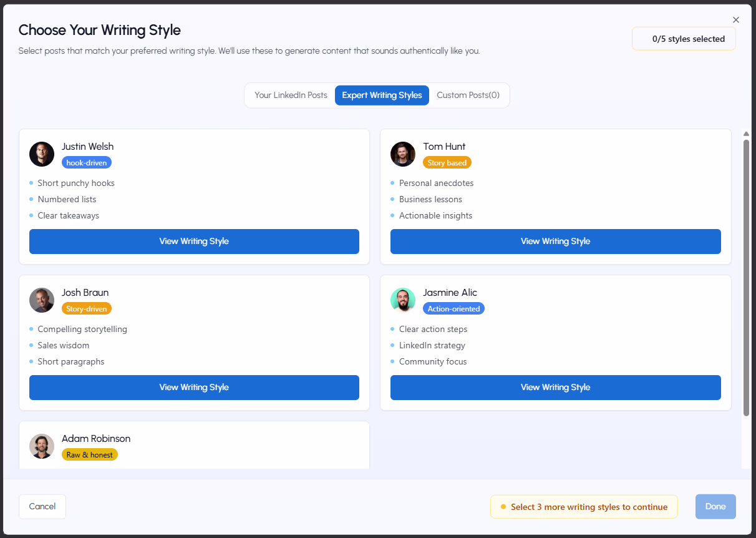Click Jasmine Alic's profile avatar
756x538 pixels.
(402, 300)
